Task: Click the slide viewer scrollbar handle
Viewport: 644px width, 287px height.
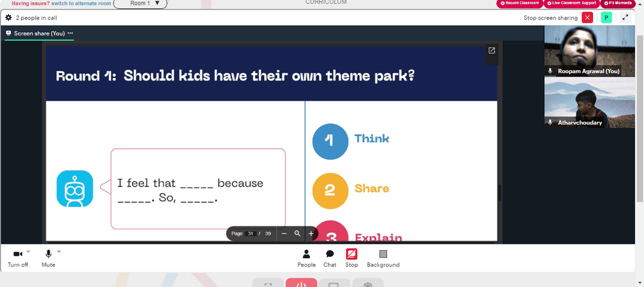Action: [x=500, y=193]
